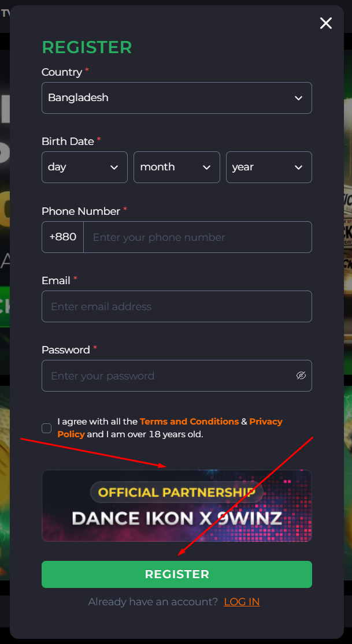
Task: Open the Terms and Conditions link
Action: (x=189, y=422)
